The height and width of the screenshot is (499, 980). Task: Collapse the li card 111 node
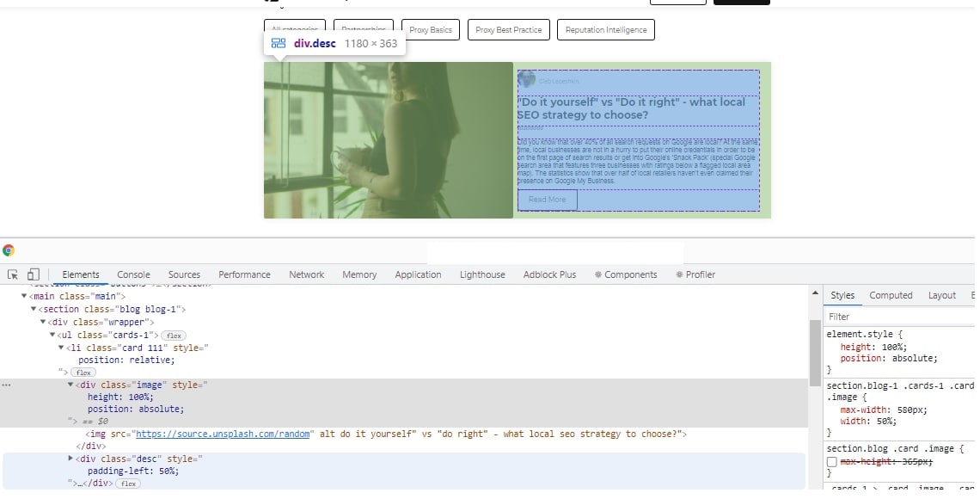[x=61, y=348]
